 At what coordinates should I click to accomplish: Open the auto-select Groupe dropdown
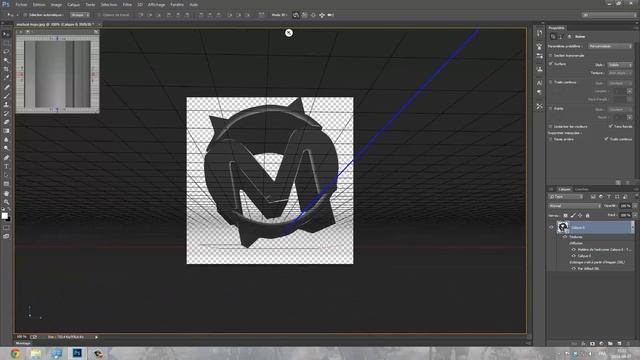click(80, 15)
